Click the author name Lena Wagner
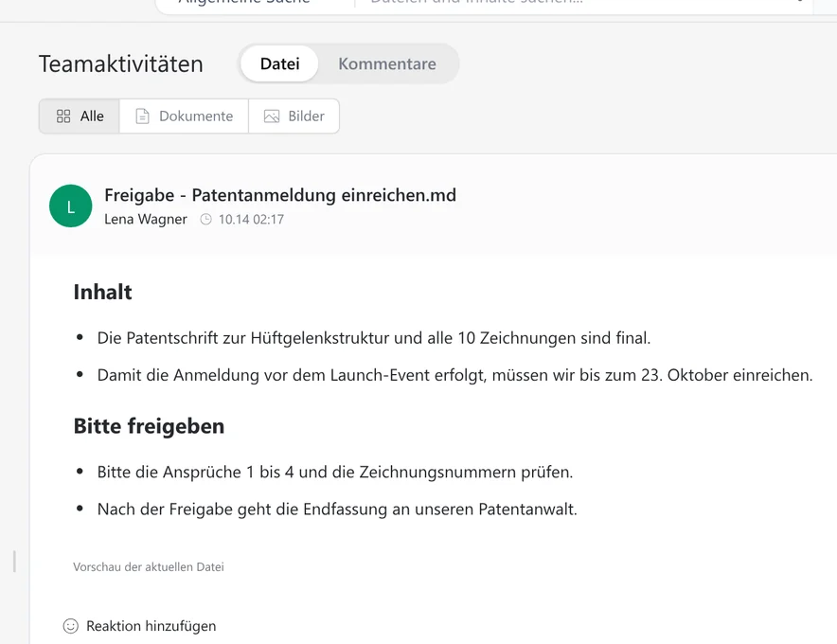 146,220
